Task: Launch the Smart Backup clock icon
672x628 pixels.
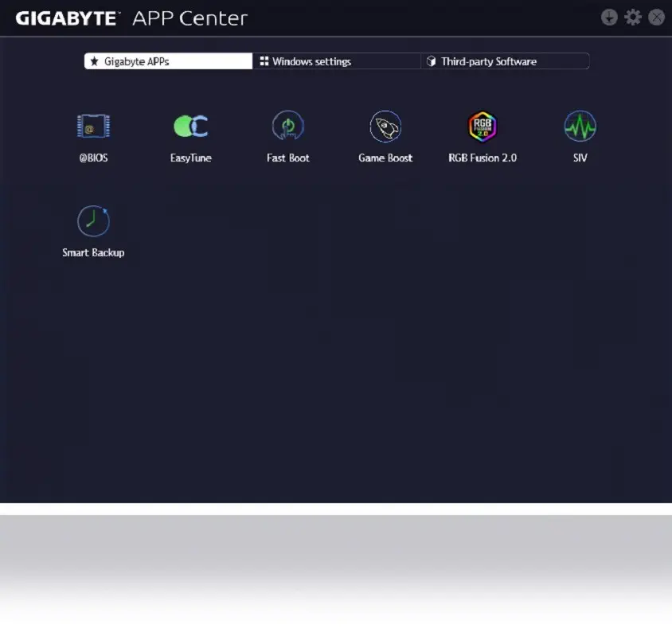Action: tap(93, 220)
